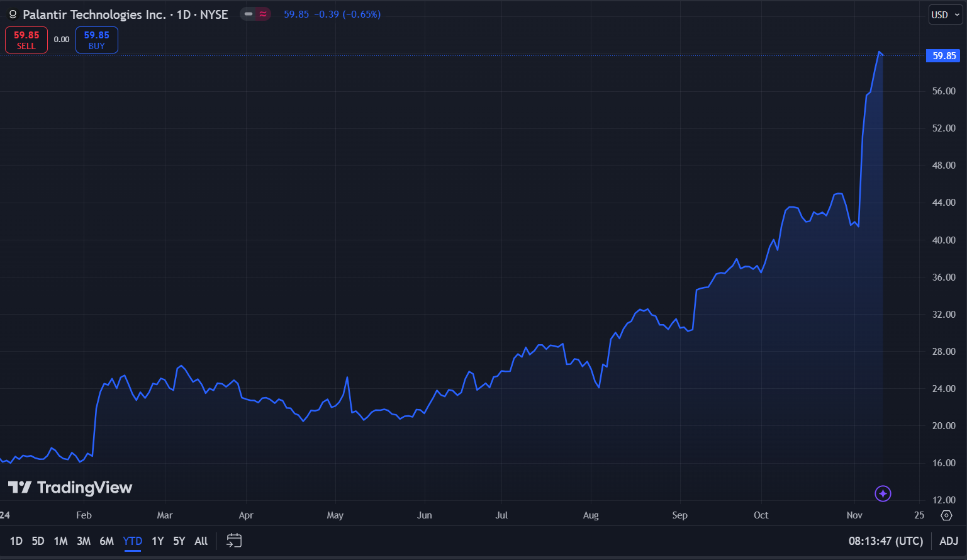Click the 59.85 current price label
This screenshot has width=967, height=560.
pos(944,56)
